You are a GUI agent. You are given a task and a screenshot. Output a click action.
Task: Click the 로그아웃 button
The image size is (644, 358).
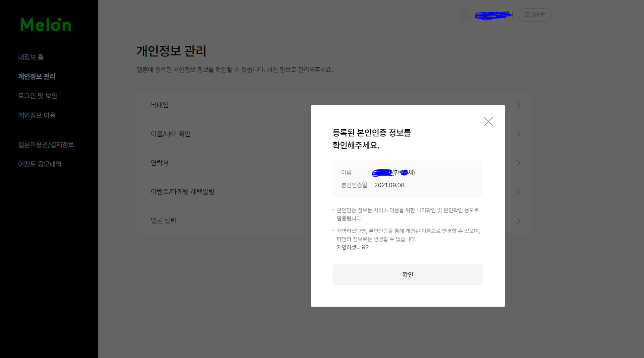click(x=535, y=14)
